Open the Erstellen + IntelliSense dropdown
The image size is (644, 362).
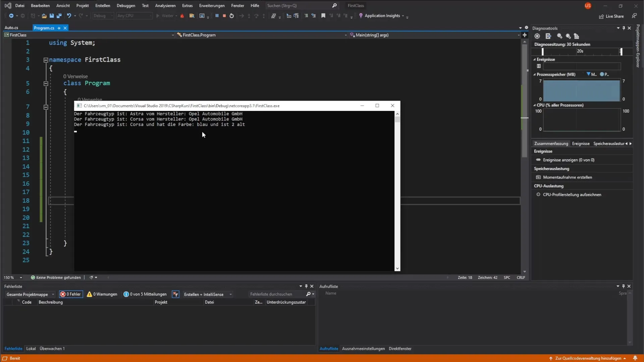tap(208, 294)
